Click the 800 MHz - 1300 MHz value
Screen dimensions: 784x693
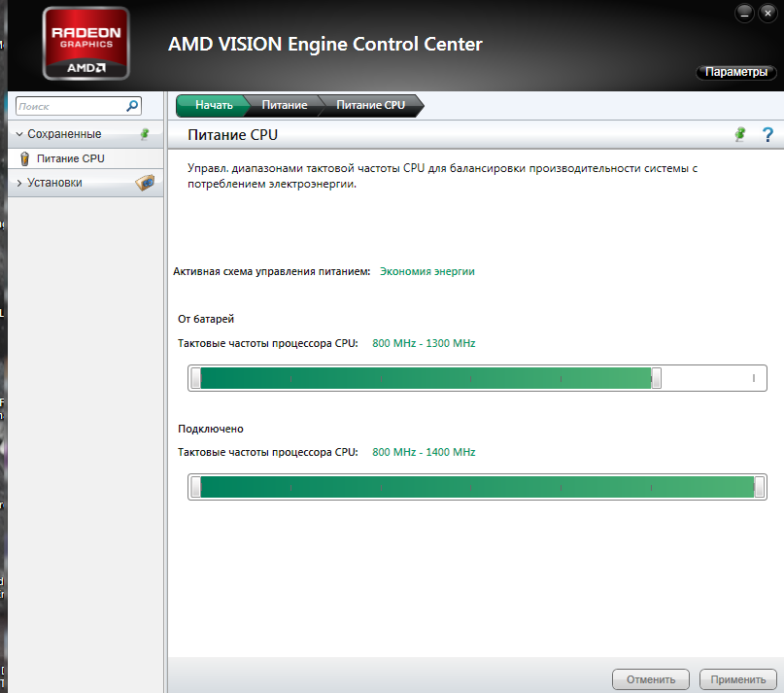(424, 343)
